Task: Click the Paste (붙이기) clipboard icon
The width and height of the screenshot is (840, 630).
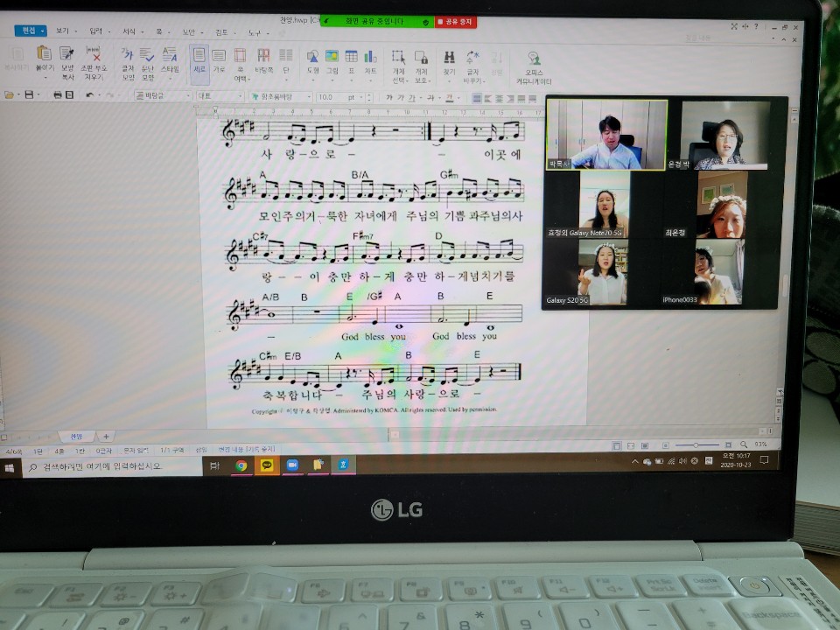Action: pyautogui.click(x=44, y=53)
